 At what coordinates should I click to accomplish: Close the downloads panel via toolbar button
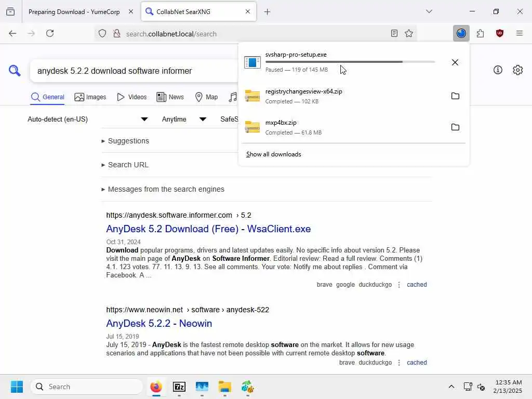[461, 33]
